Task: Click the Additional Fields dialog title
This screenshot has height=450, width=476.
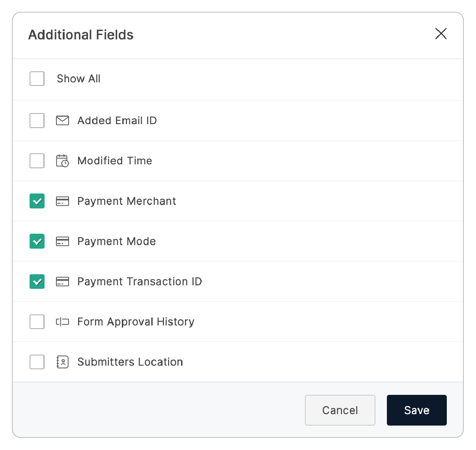Action: [80, 35]
